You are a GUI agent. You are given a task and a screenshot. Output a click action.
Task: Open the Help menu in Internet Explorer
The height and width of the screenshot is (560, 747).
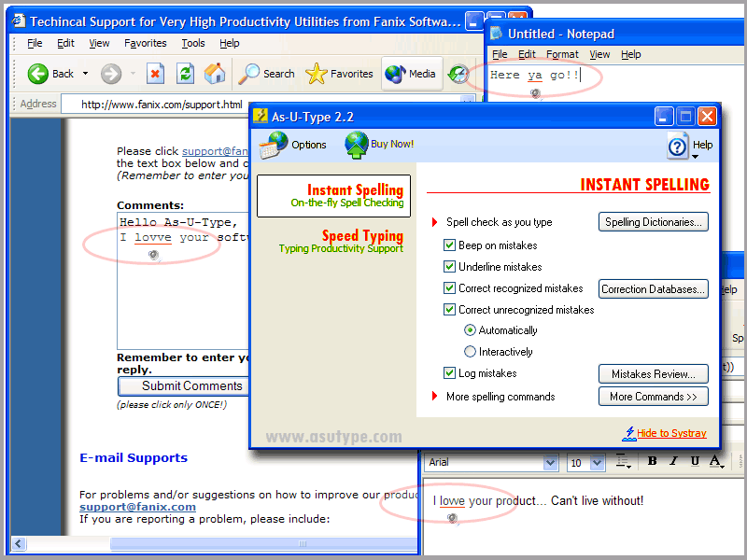point(229,43)
